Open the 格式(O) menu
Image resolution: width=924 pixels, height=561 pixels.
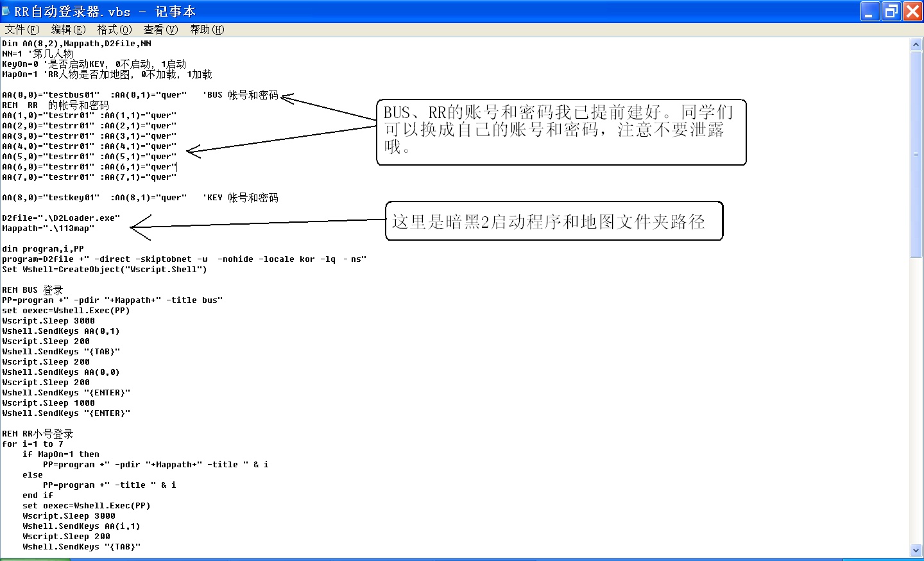(115, 30)
